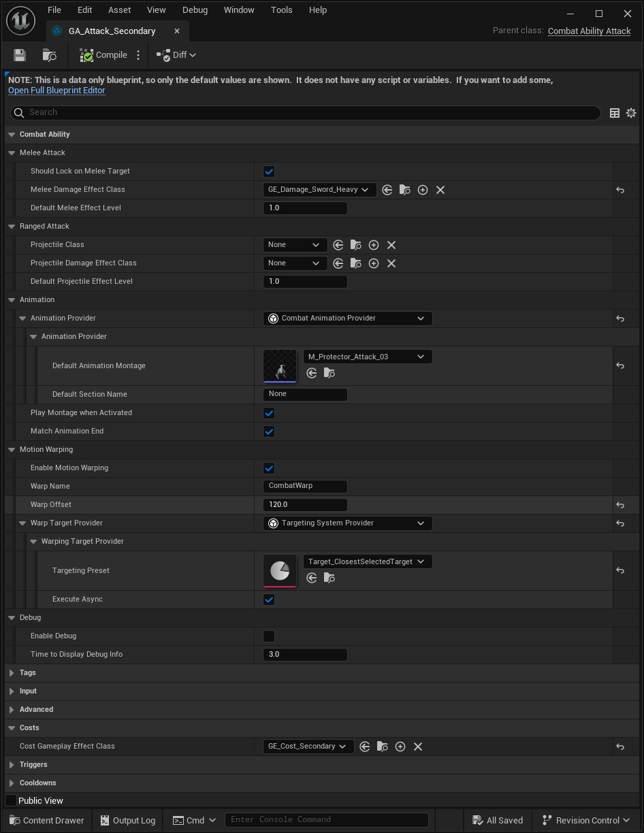Screen dimensions: 644x833
Task: Open the Default Animation Montage dropdown
Action: coord(368,356)
